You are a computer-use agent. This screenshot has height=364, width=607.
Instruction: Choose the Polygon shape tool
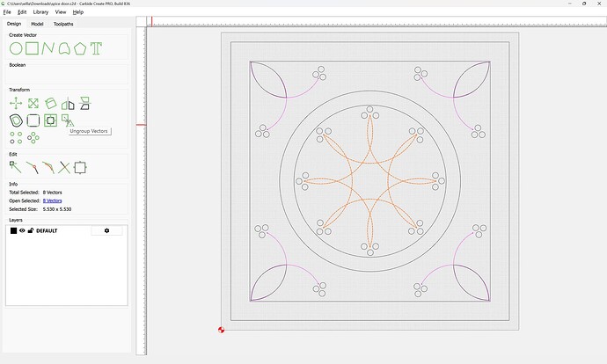[x=80, y=48]
